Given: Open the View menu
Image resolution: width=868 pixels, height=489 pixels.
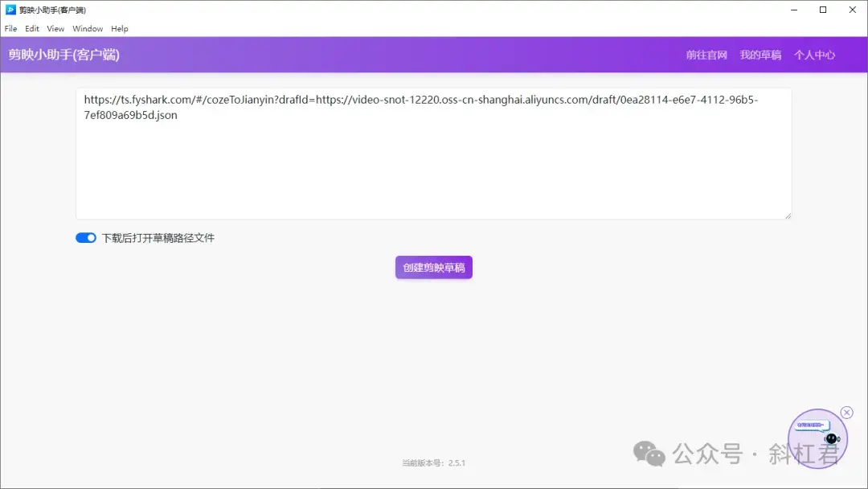Looking at the screenshot, I should (55, 29).
